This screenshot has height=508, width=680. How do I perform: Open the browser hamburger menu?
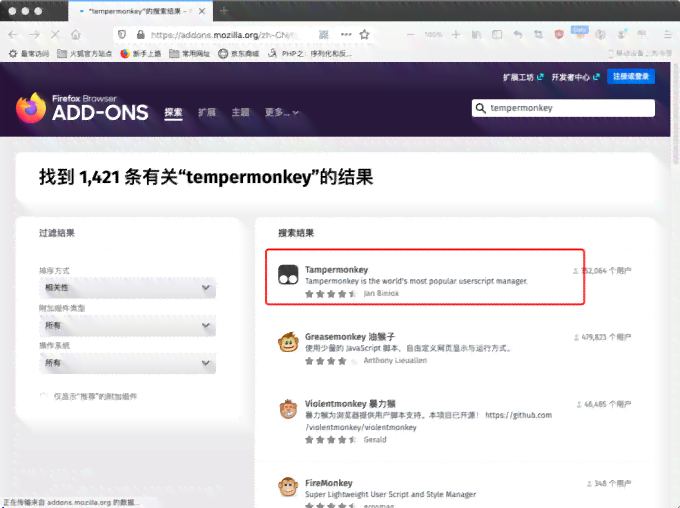(x=668, y=35)
